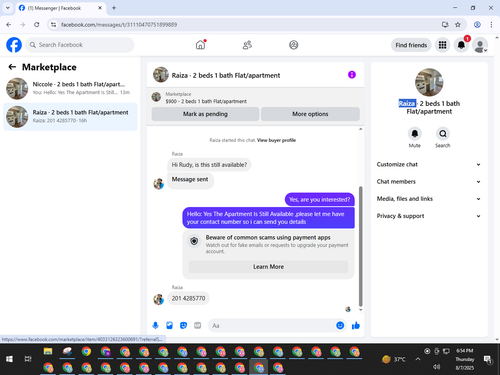Click the Facebook logo icon

14,45
